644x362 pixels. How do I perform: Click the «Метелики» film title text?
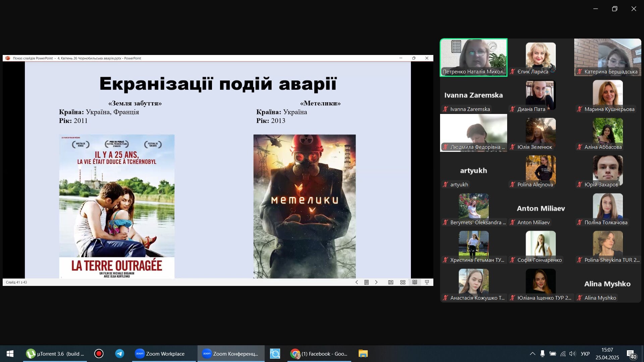(x=320, y=103)
